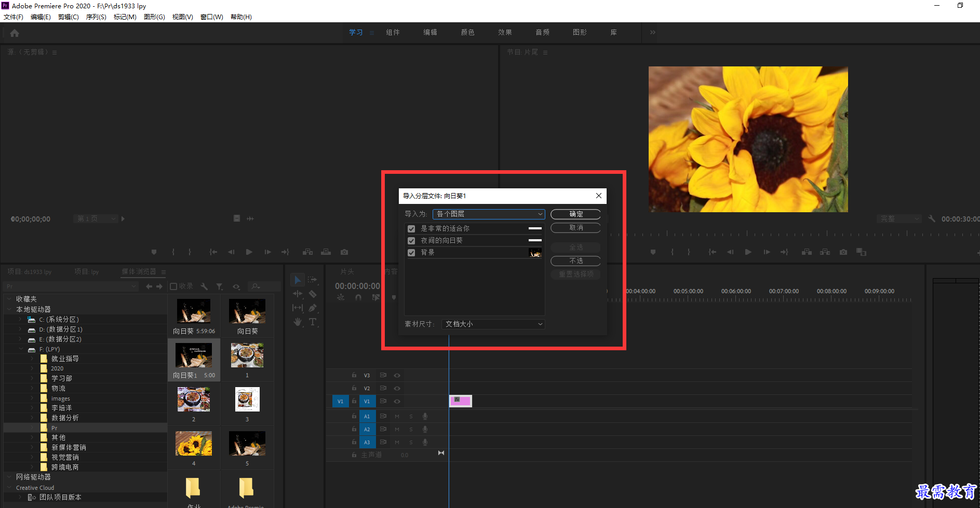This screenshot has height=508, width=980.
Task: Click 确定 to confirm import
Action: click(x=575, y=214)
